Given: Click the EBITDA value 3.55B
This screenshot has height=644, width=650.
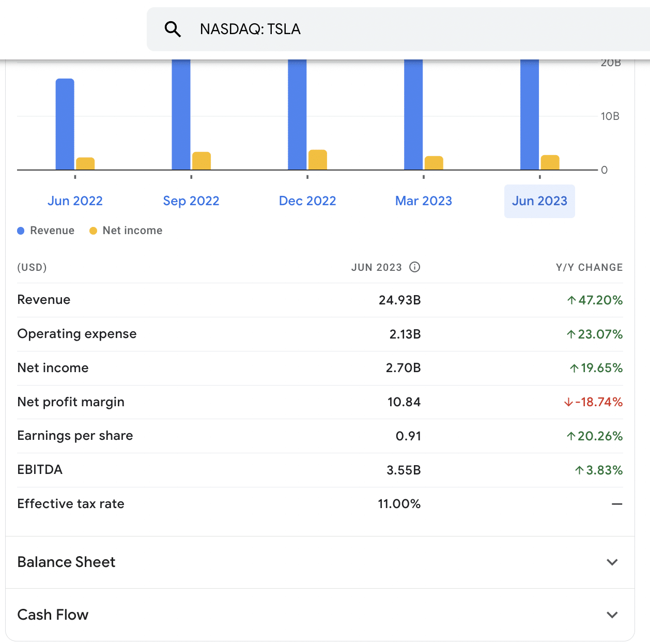Looking at the screenshot, I should [404, 470].
